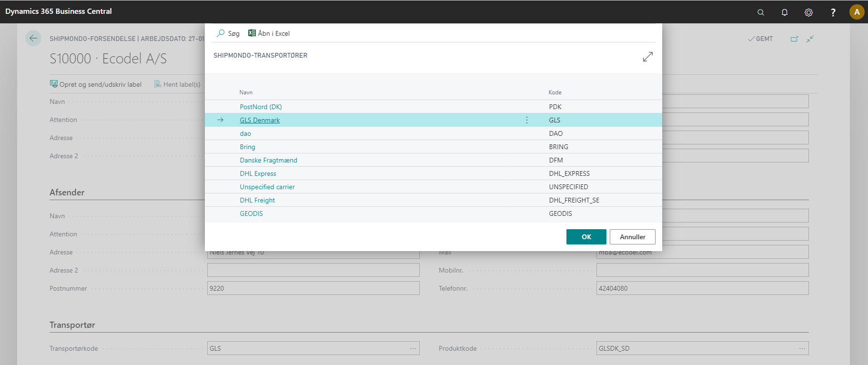
Task: Collapse the page with the shrink icon
Action: [x=810, y=39]
